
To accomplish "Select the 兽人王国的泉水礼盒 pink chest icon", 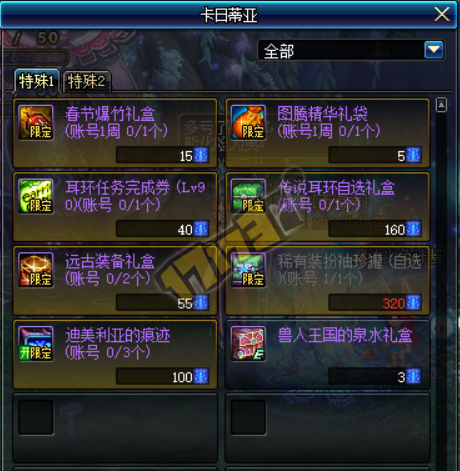I will [248, 343].
